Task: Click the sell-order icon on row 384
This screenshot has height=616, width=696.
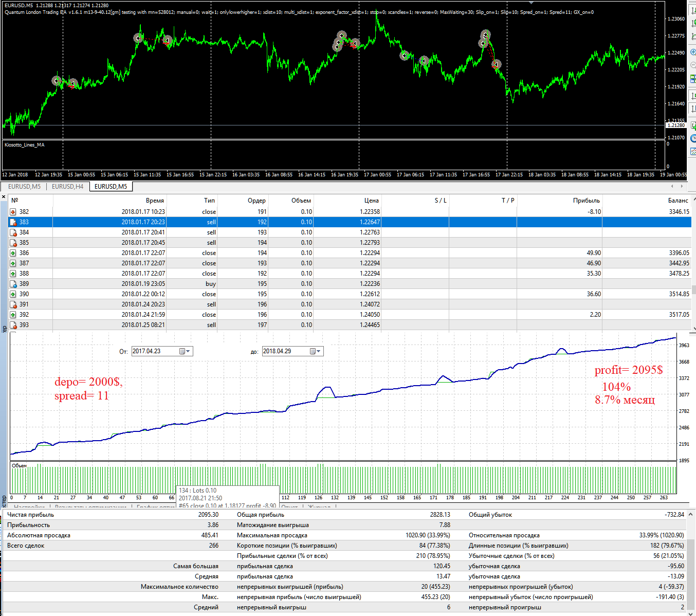Action: click(x=13, y=232)
